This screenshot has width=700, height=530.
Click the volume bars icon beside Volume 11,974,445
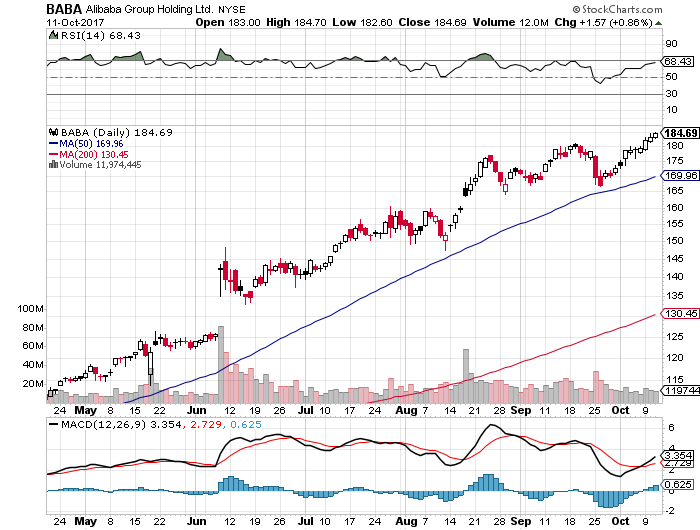click(53, 164)
